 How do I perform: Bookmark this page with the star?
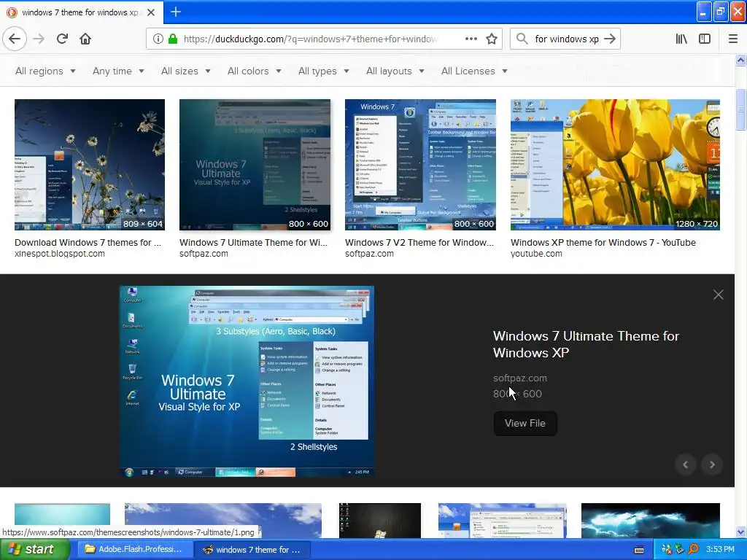492,39
